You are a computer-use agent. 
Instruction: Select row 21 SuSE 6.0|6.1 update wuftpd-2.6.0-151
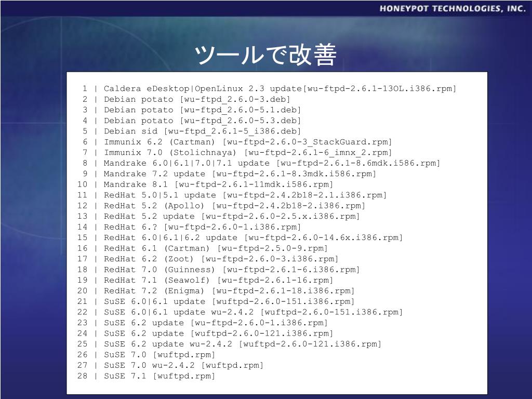pos(216,302)
